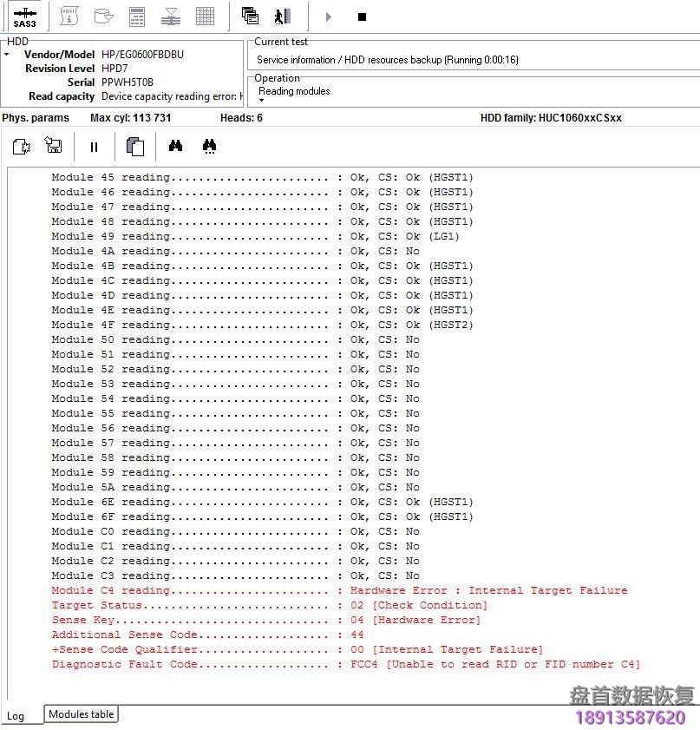Image resolution: width=700 pixels, height=730 pixels.
Task: Save the log using the diskette icon
Action: [x=53, y=146]
